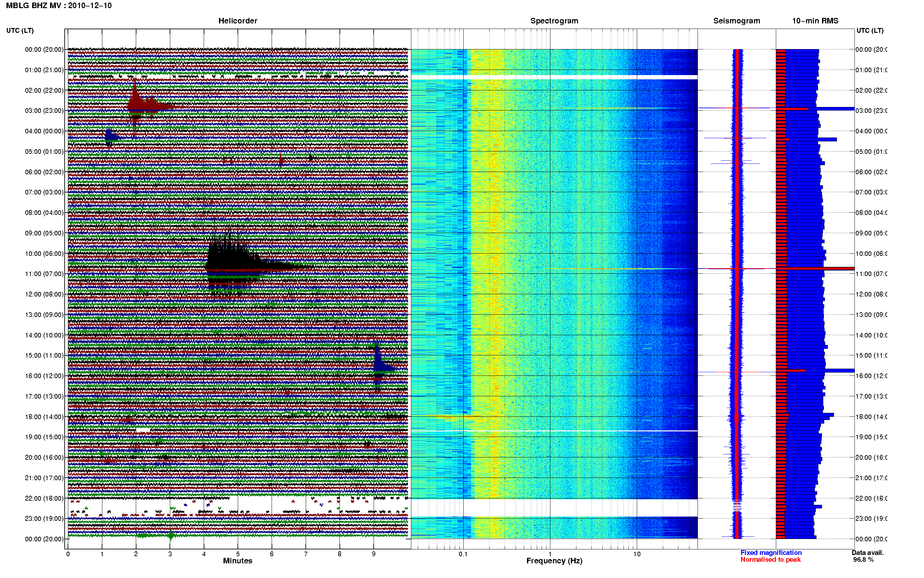Select the 'Helicorder' panel heading
The width and height of the screenshot is (924, 578).
[237, 21]
